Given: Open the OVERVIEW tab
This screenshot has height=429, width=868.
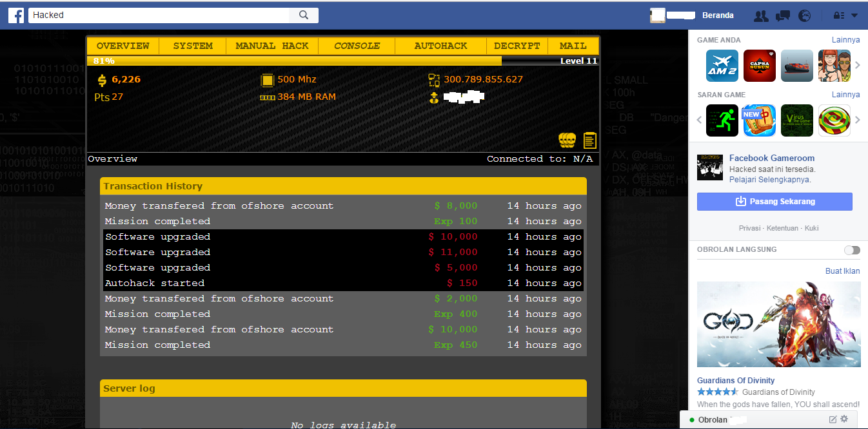Looking at the screenshot, I should (x=123, y=46).
